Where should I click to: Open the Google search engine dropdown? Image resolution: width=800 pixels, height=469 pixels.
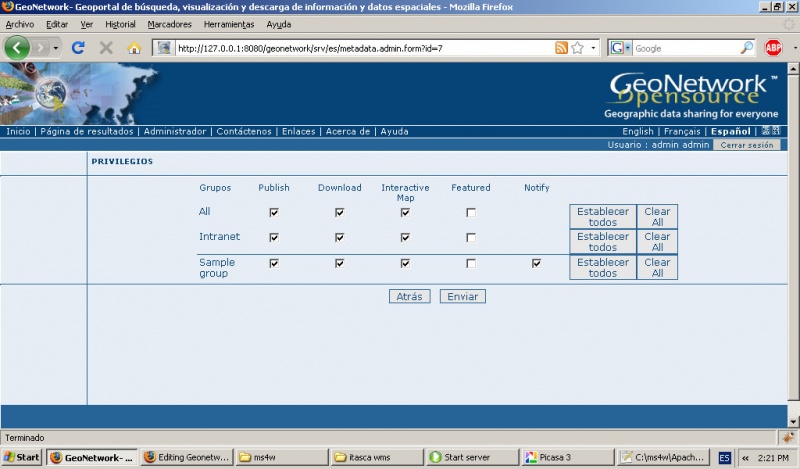pyautogui.click(x=620, y=47)
